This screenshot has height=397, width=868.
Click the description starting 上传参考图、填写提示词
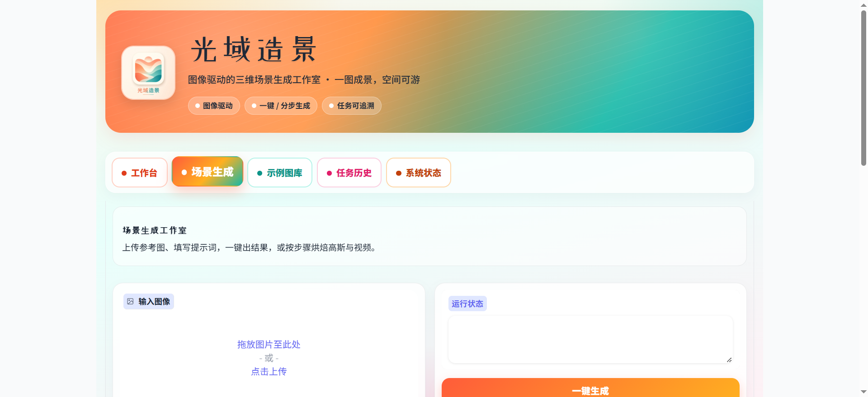pos(250,248)
